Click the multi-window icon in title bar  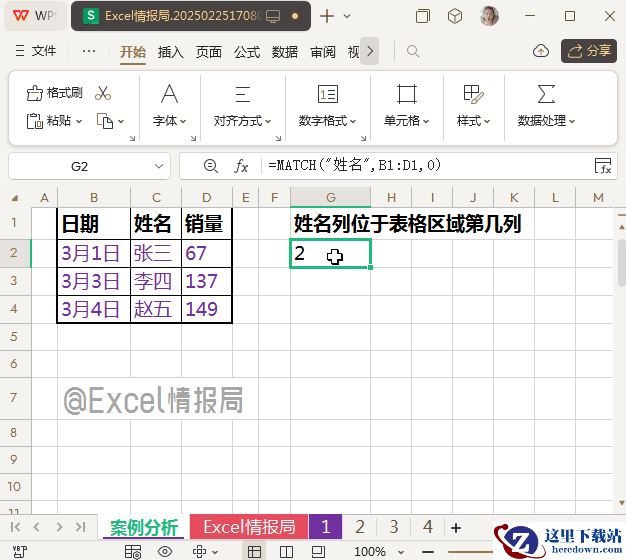click(x=423, y=16)
